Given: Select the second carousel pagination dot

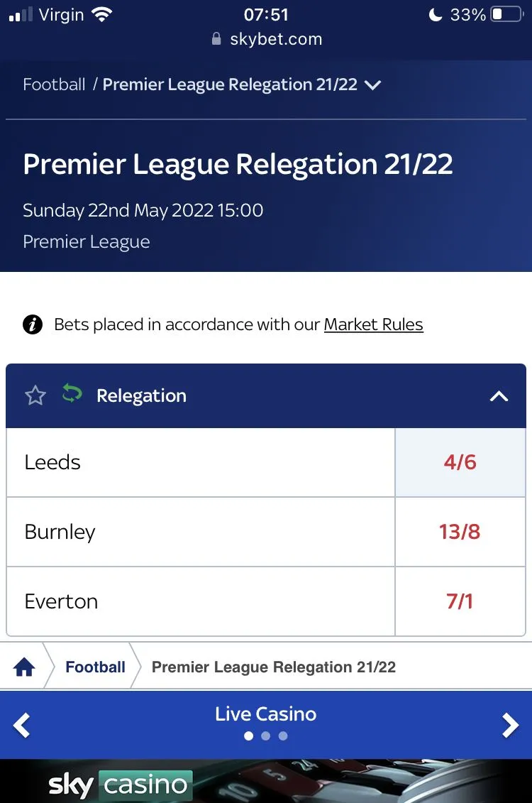Looking at the screenshot, I should coord(265,736).
